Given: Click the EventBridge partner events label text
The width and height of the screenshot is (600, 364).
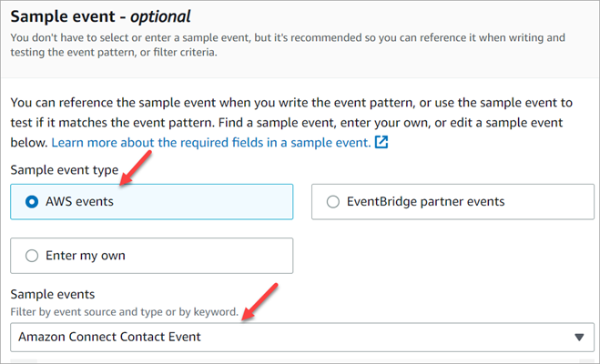Looking at the screenshot, I should pyautogui.click(x=427, y=202).
